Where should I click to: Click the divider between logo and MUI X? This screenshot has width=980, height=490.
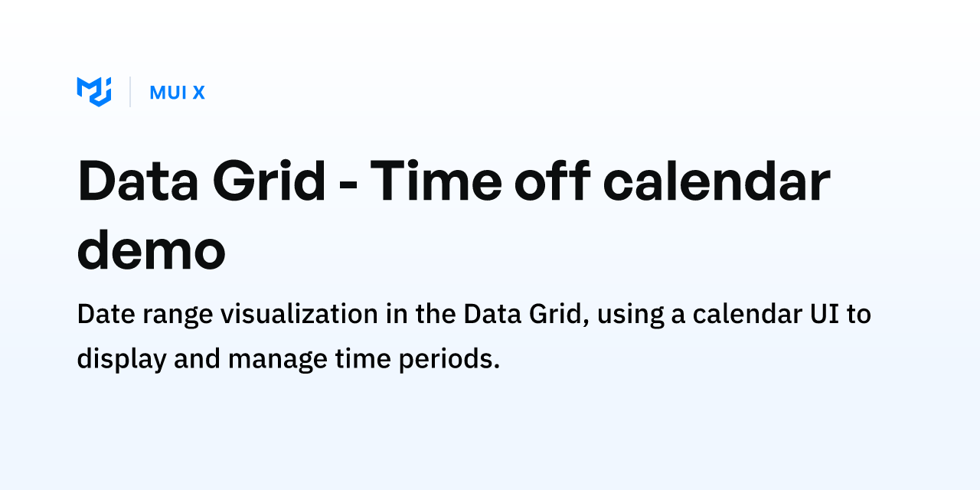tap(130, 92)
